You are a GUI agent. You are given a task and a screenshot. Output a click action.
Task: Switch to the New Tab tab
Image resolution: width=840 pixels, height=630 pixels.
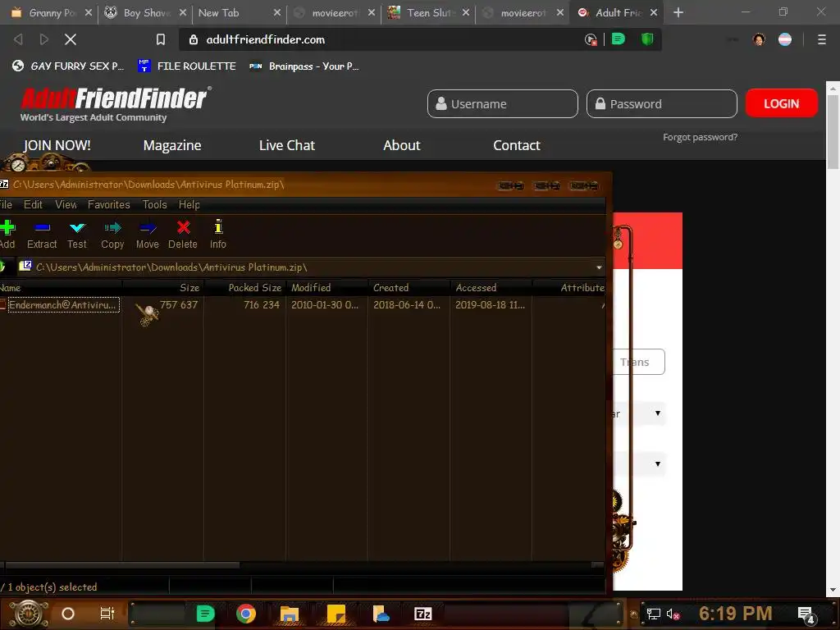pyautogui.click(x=240, y=12)
